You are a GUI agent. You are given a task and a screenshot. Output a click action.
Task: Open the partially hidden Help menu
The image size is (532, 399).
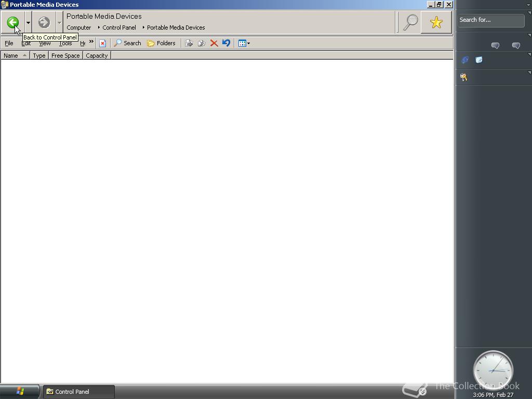83,43
